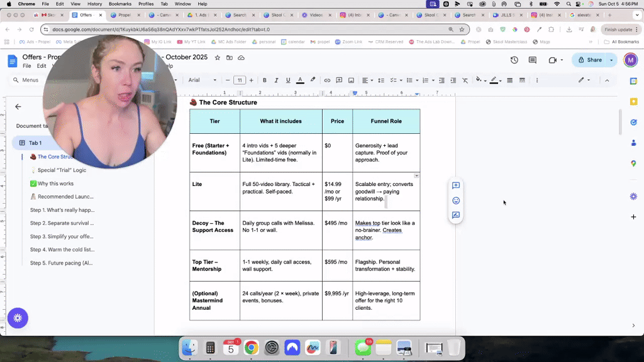Image resolution: width=644 pixels, height=362 pixels.
Task: Click the move document folder icon
Action: 229,57
